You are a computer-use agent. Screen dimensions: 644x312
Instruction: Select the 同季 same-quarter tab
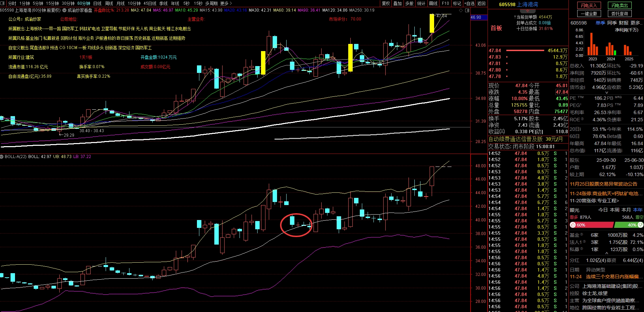[x=612, y=23]
